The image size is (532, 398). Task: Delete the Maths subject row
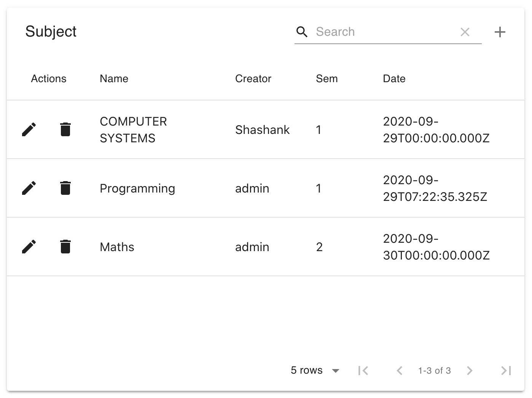click(x=65, y=247)
